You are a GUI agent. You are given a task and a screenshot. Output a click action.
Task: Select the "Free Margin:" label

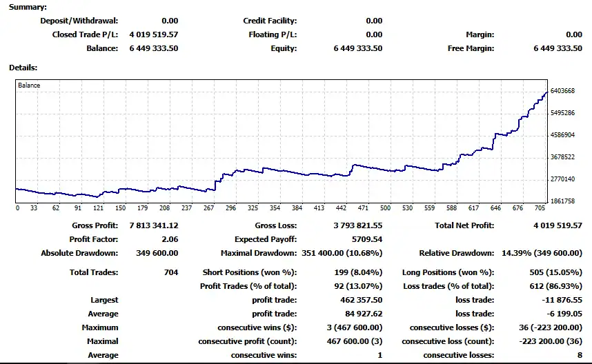point(471,48)
